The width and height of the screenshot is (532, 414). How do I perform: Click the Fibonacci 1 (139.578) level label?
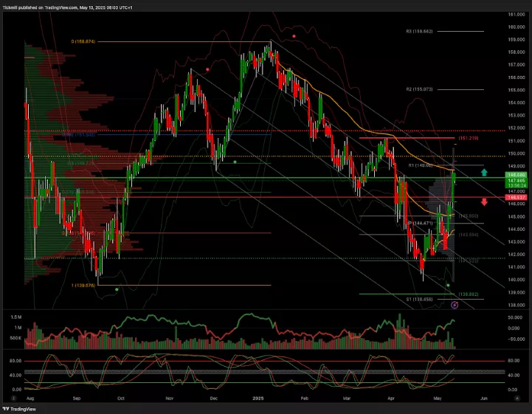tap(83, 285)
